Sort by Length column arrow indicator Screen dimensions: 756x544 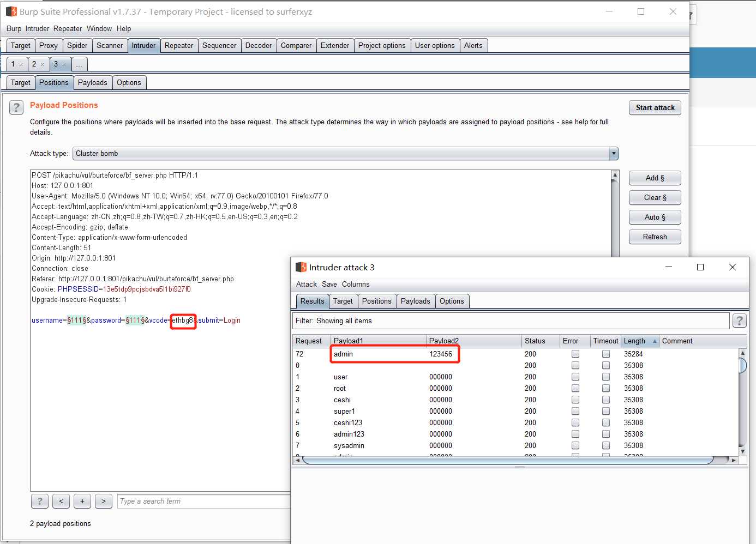click(x=655, y=341)
